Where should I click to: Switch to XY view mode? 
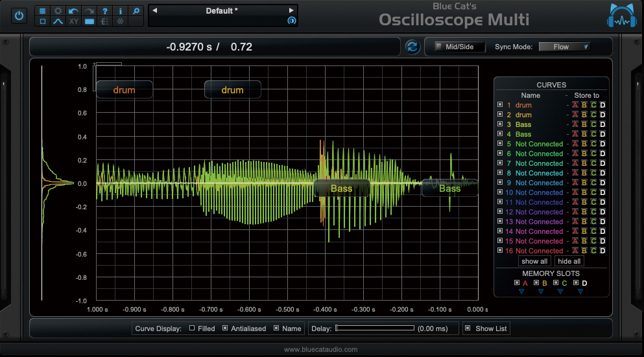pyautogui.click(x=73, y=21)
